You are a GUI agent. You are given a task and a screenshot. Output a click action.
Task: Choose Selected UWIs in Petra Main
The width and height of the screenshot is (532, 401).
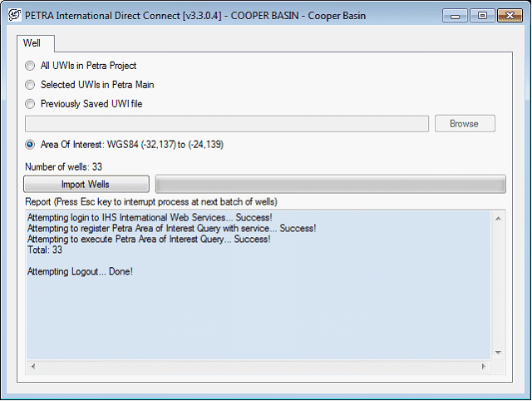(x=31, y=85)
